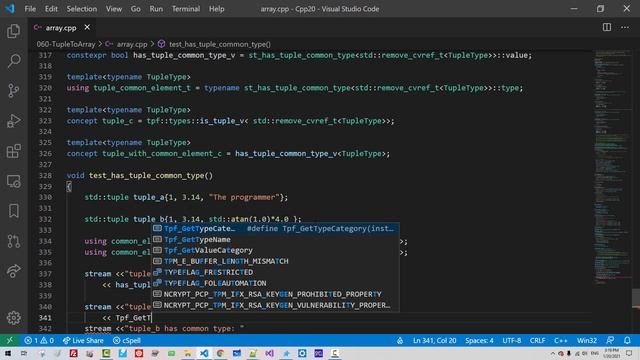Open the GitHub Pull Requests view
The image size is (640, 360).
pyautogui.click(x=13, y=241)
